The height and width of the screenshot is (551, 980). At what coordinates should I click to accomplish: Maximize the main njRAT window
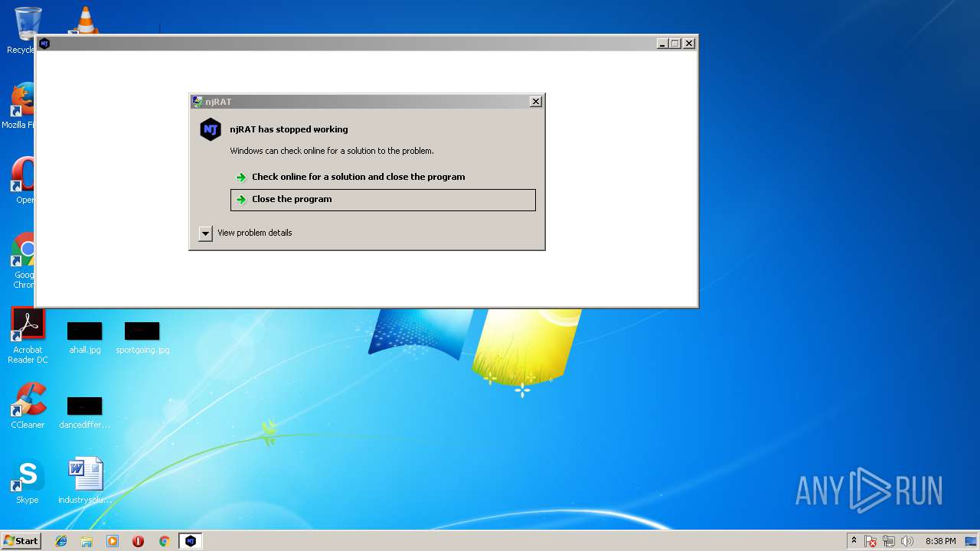pos(675,44)
